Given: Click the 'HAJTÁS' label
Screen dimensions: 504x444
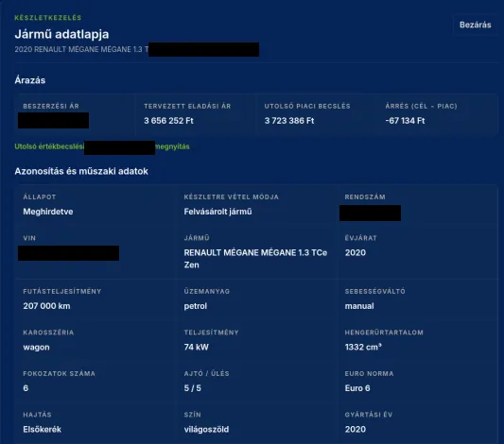Looking at the screenshot, I should coord(37,415).
